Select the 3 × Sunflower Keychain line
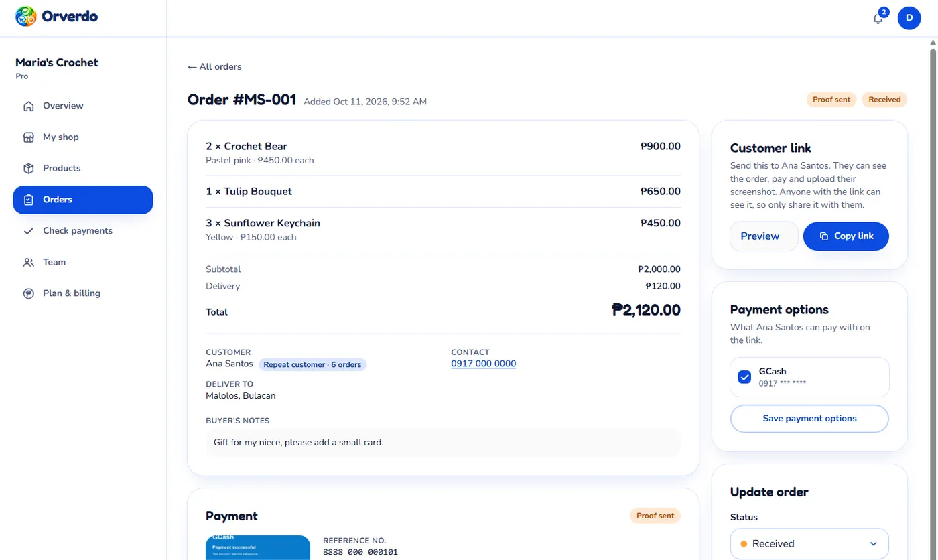938x560 pixels. [x=444, y=230]
